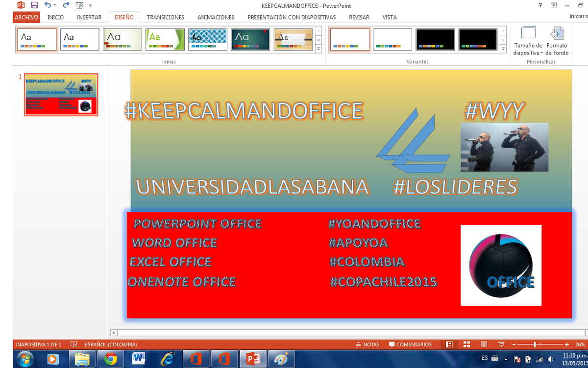Open the Help question mark icon
The image size is (588, 368).
click(540, 5)
